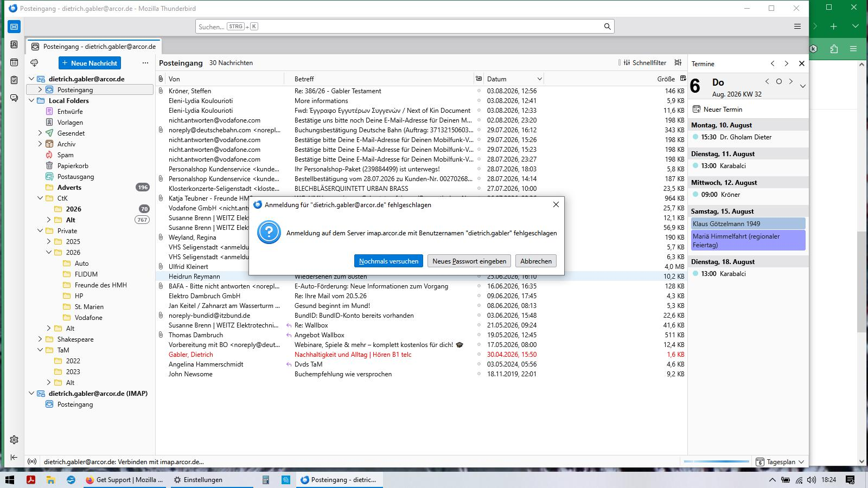
Task: Click the magnifier icon in search bar
Action: (x=607, y=27)
